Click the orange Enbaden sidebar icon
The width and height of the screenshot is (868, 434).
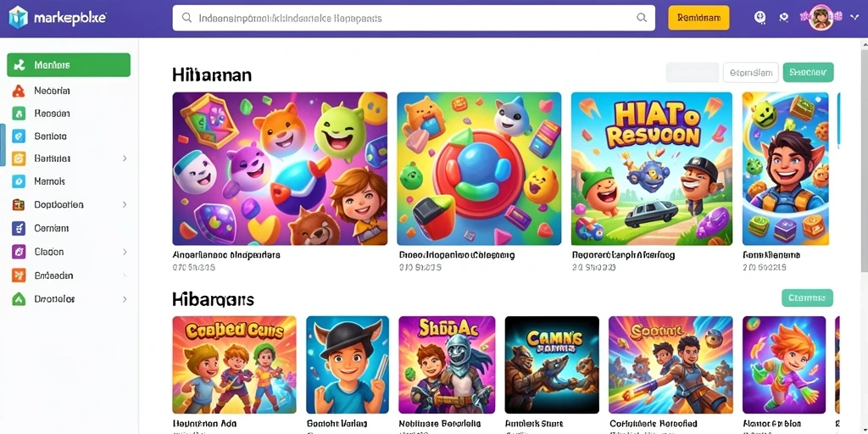pos(19,275)
